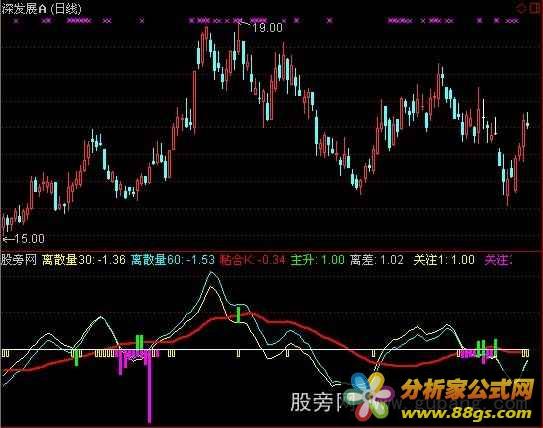Select the 离散量60: -1.53 indicator value
543x428 pixels.
click(x=173, y=260)
